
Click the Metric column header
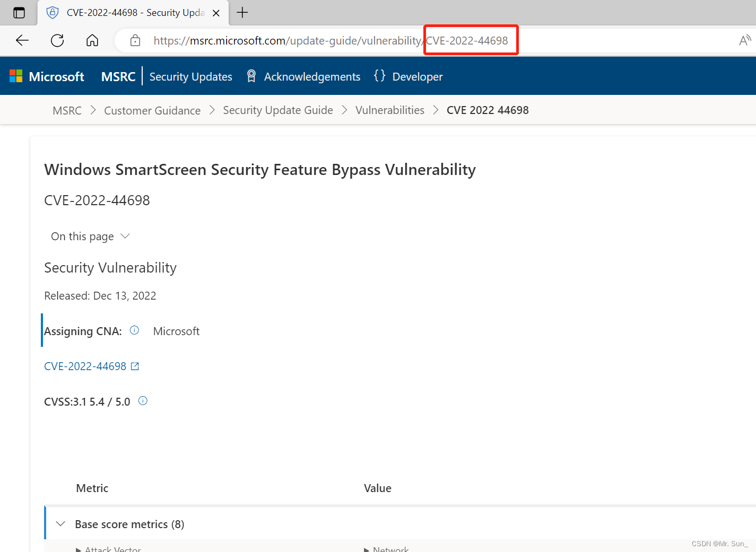click(x=92, y=488)
